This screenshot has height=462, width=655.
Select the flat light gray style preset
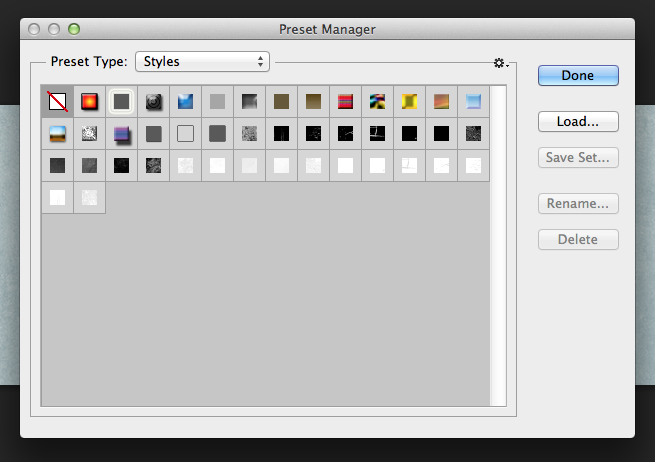click(218, 102)
